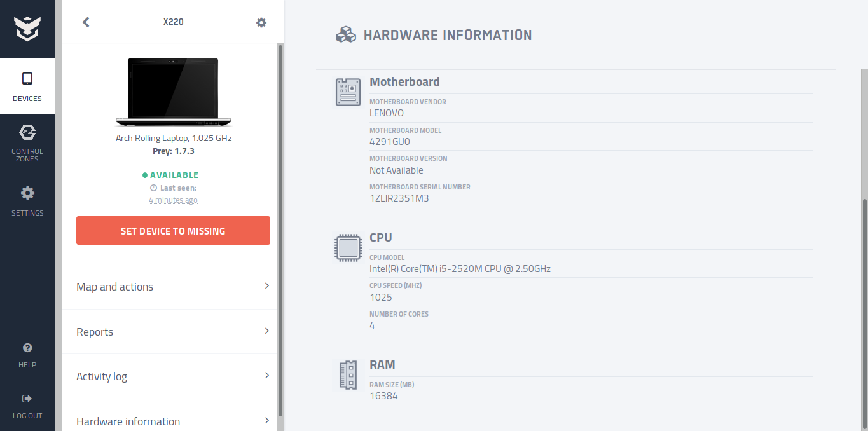Image resolution: width=868 pixels, height=431 pixels.
Task: Open device settings gear icon
Action: pos(261,22)
